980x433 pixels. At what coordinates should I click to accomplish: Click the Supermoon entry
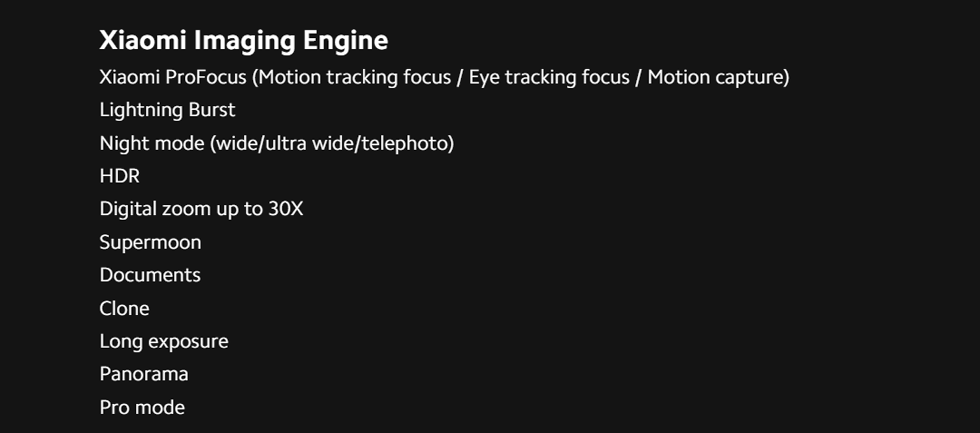coord(150,242)
